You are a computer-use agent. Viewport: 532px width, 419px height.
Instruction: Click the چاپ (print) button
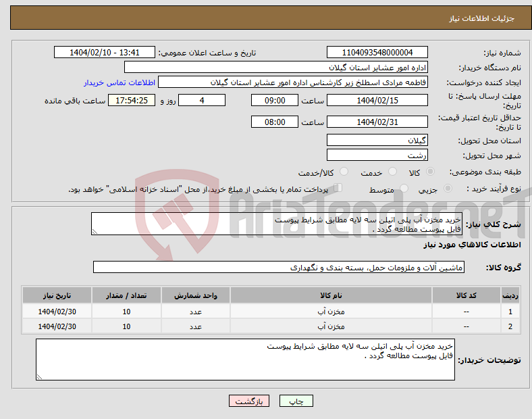[x=296, y=401]
